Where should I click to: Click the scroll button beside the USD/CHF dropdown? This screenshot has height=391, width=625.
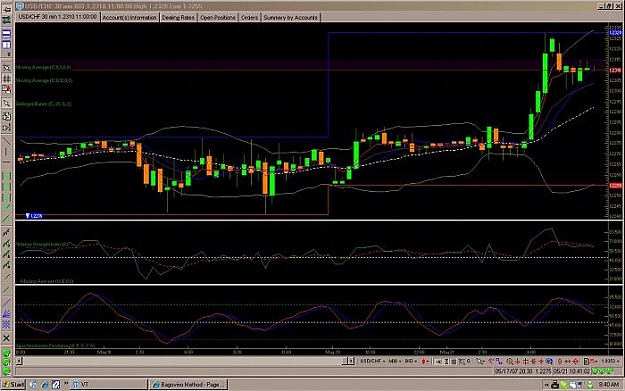tap(351, 361)
